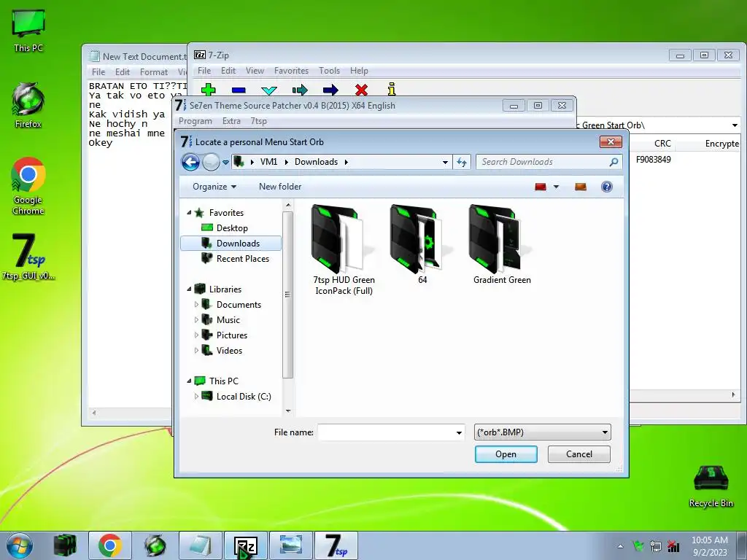
Task: Open Chrome from the taskbar
Action: click(x=109, y=545)
